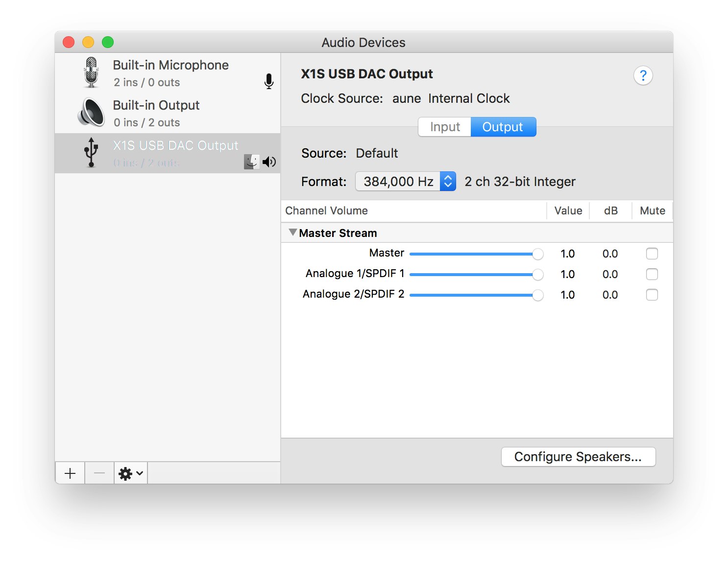Screen dimensions: 728x562
Task: Collapse the Master Stream section
Action: click(293, 233)
